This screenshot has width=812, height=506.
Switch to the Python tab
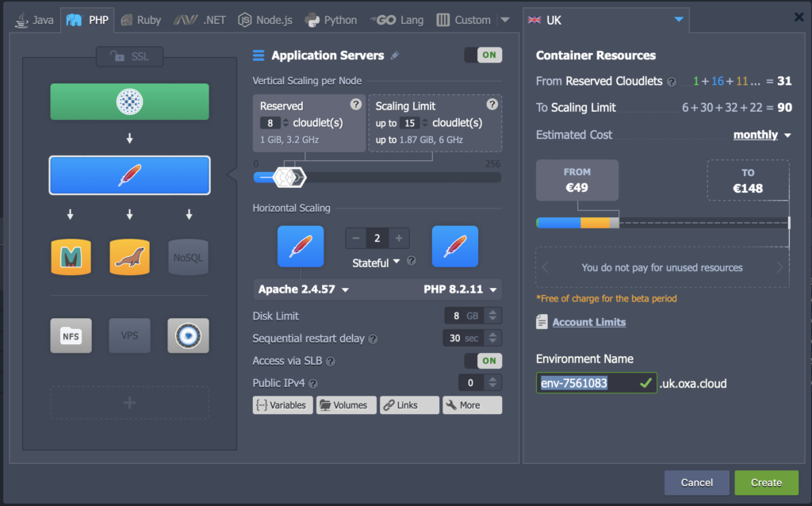[x=331, y=20]
